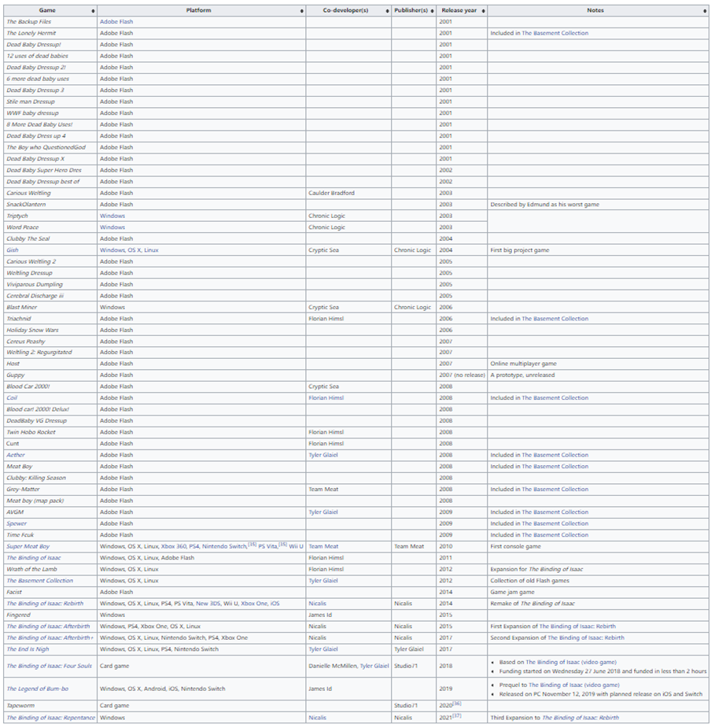Click Tyler Glaiel co-developer in End Is Nigh row

pyautogui.click(x=323, y=649)
